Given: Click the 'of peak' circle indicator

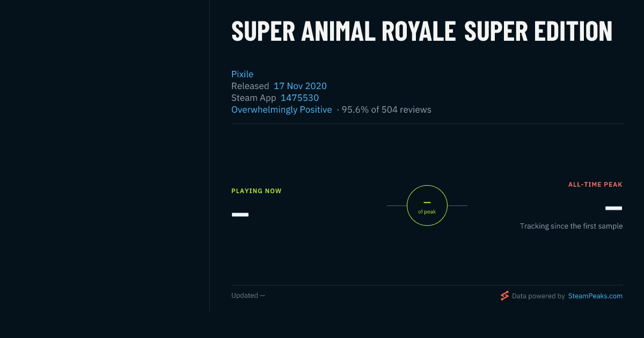Looking at the screenshot, I should (427, 205).
